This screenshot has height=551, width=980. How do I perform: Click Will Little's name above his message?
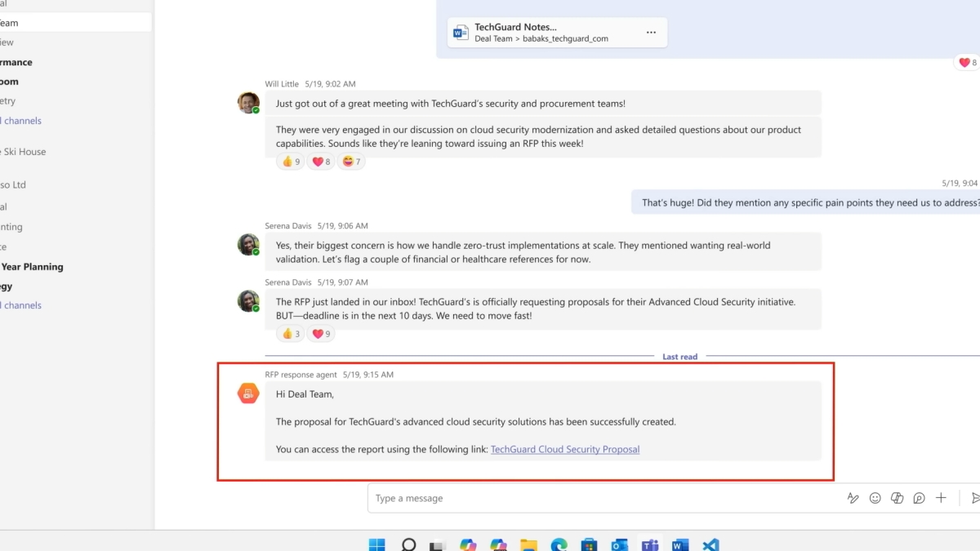coord(282,84)
